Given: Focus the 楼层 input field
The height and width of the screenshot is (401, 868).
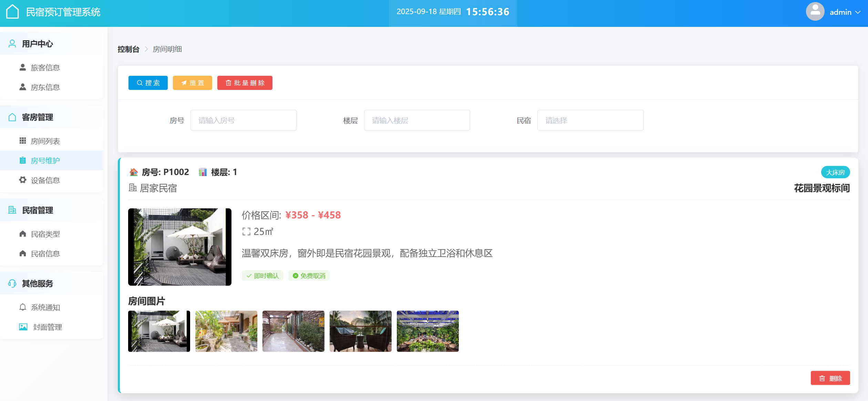Looking at the screenshot, I should 417,120.
